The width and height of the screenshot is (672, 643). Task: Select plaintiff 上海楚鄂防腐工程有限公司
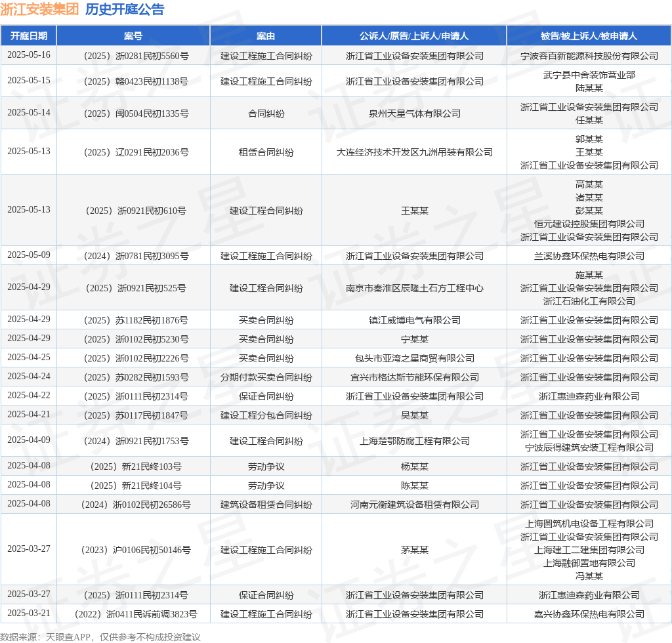click(415, 441)
